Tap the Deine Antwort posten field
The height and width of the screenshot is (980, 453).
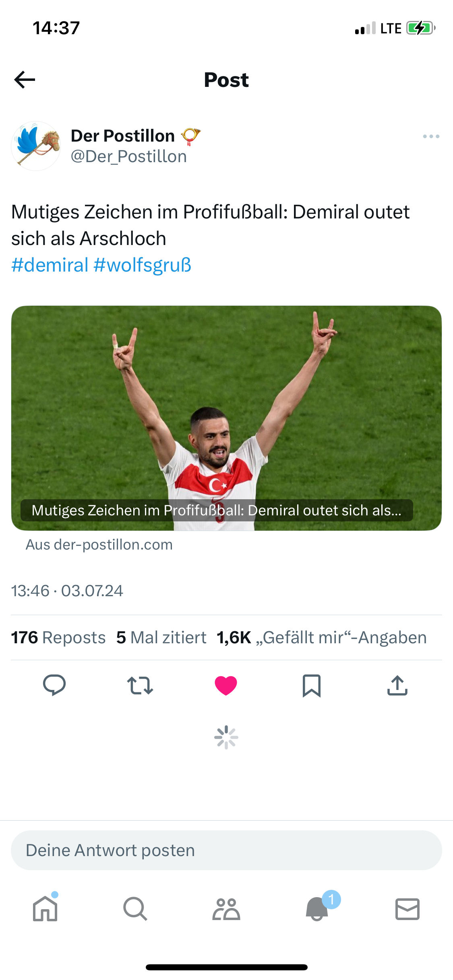pos(226,850)
